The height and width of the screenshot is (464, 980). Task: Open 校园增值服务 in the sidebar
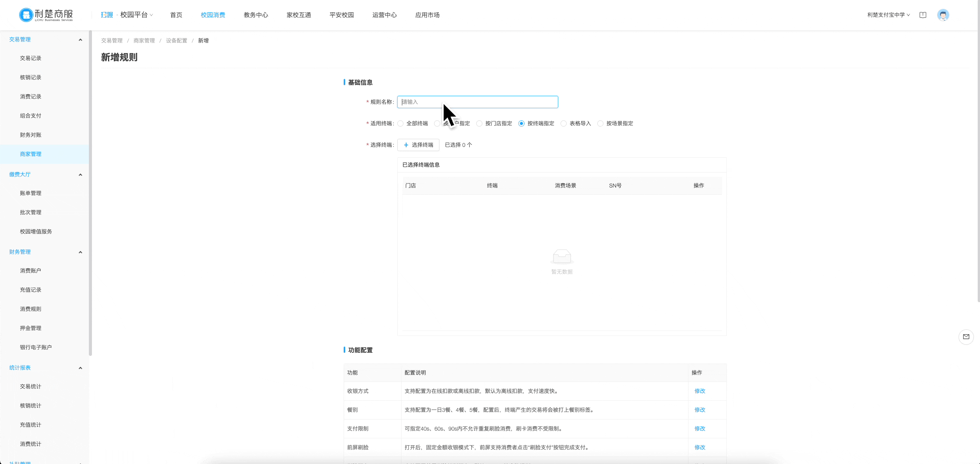click(x=36, y=232)
